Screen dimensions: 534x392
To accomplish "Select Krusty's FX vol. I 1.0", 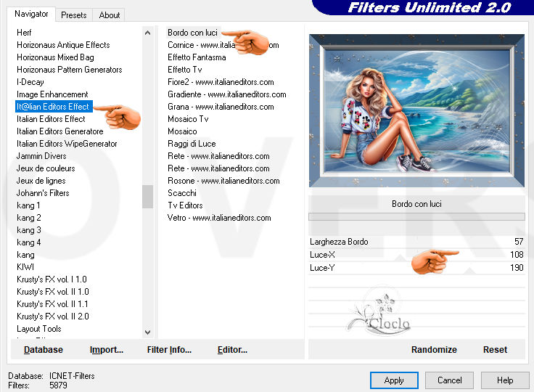I will point(52,279).
